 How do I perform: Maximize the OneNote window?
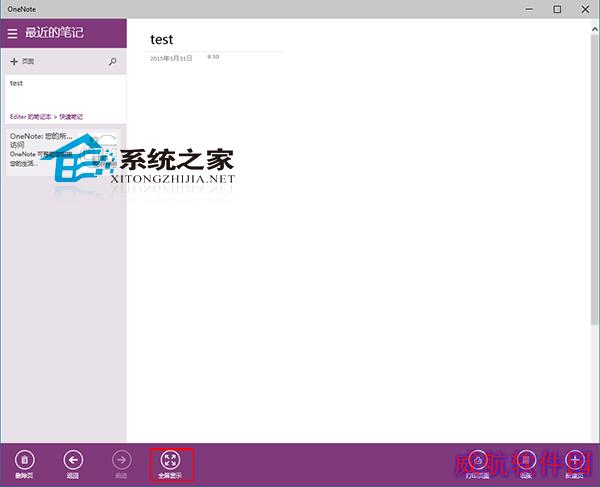click(x=557, y=9)
